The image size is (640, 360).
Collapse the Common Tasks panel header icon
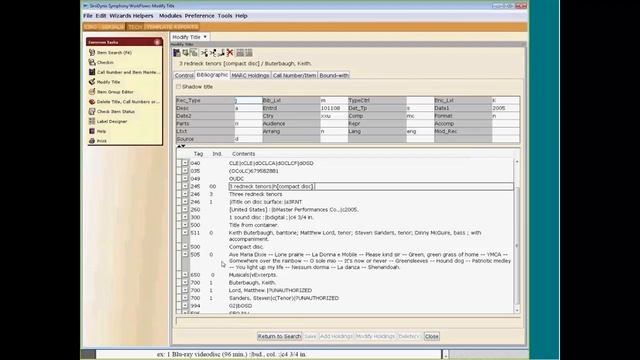click(157, 42)
